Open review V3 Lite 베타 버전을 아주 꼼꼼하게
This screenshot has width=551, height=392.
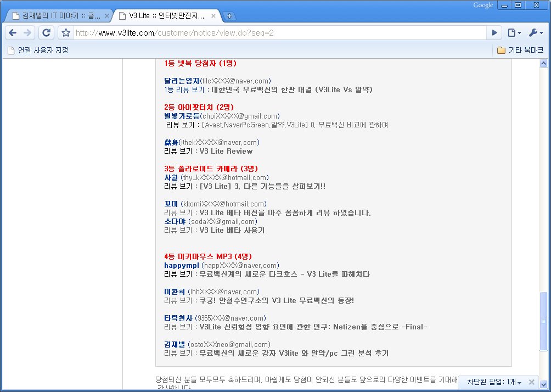[285, 212]
